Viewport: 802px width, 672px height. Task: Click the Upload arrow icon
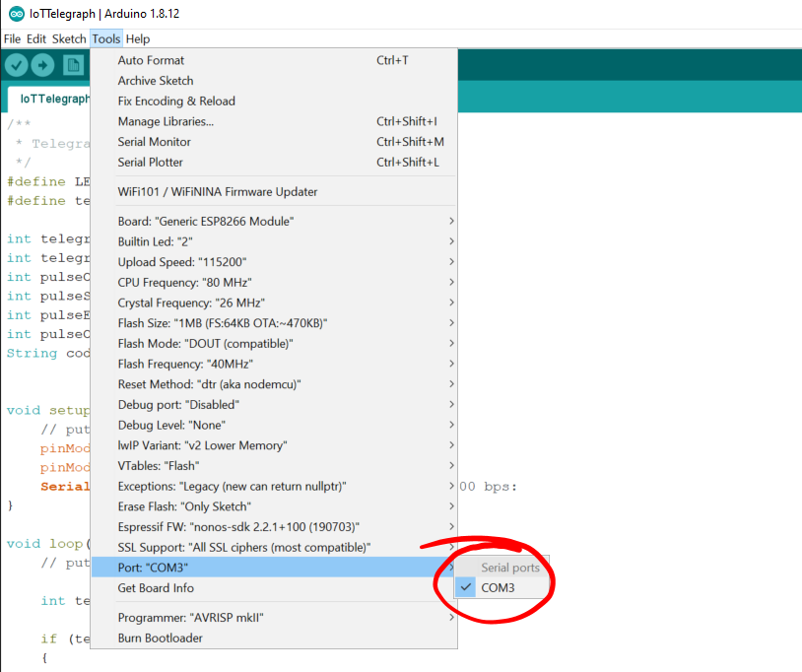tap(42, 65)
